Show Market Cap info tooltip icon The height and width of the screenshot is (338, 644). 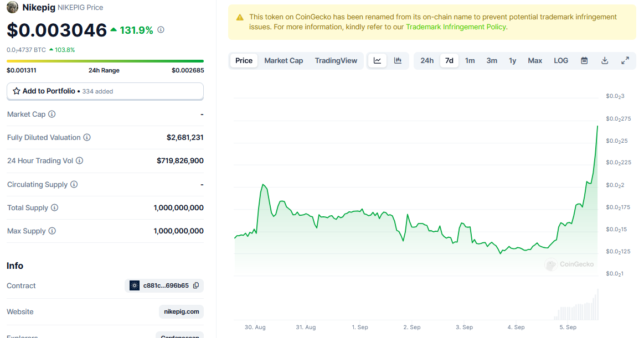click(51, 114)
